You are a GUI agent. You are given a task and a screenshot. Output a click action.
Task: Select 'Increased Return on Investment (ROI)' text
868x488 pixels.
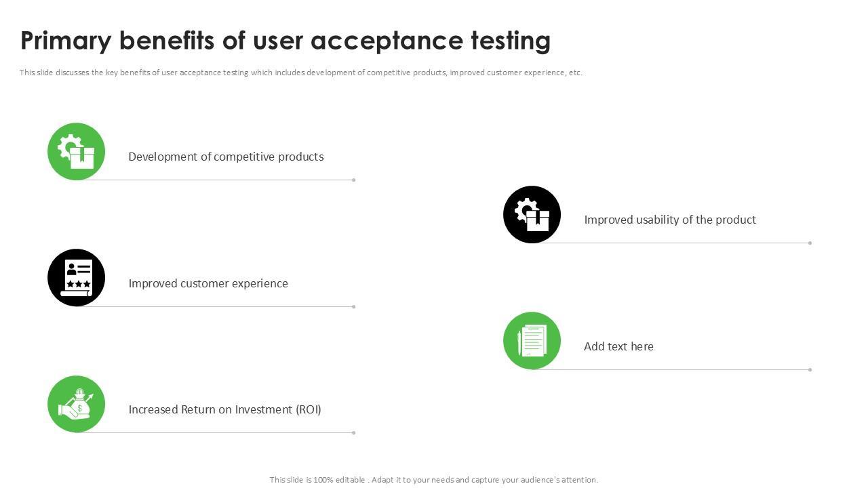click(x=224, y=409)
